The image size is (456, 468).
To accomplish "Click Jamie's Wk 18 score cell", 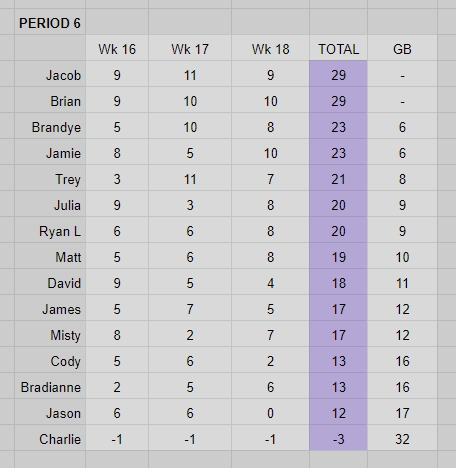I will pyautogui.click(x=270, y=152).
